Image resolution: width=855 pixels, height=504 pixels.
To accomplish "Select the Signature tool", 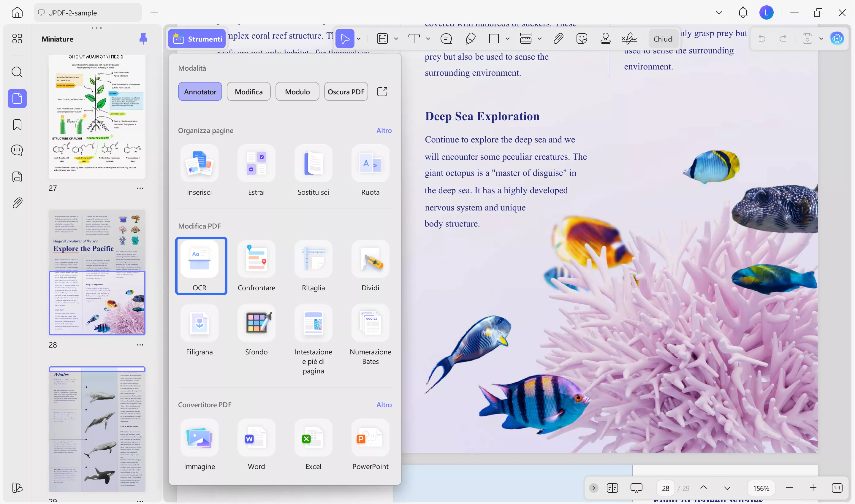I will coord(629,38).
